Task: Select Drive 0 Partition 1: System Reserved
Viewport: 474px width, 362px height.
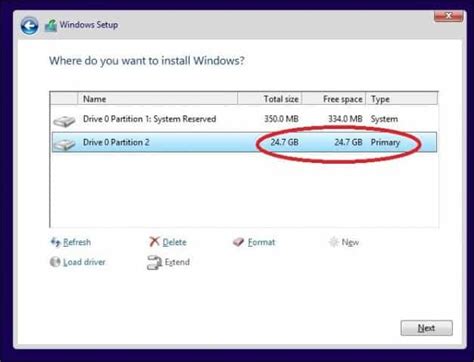Action: click(x=244, y=119)
